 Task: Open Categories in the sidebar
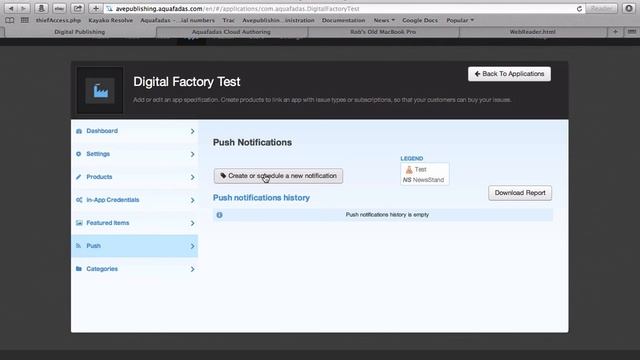(x=134, y=269)
